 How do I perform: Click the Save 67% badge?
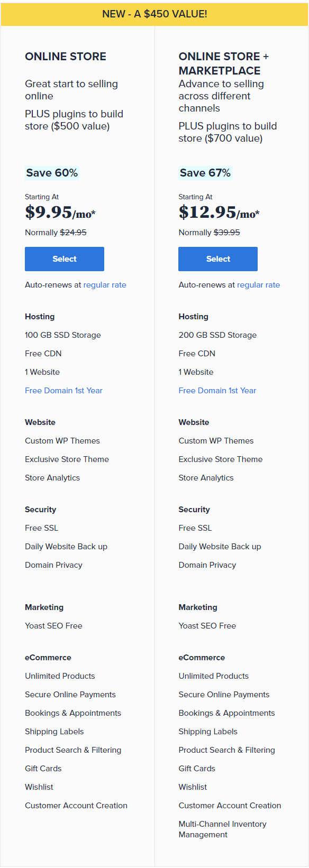pos(205,173)
